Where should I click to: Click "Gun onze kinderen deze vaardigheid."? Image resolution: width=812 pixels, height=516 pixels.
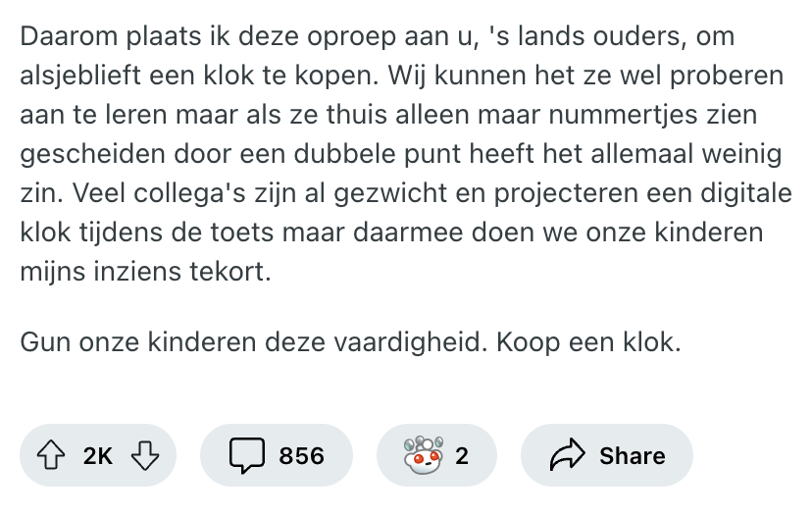tap(254, 344)
